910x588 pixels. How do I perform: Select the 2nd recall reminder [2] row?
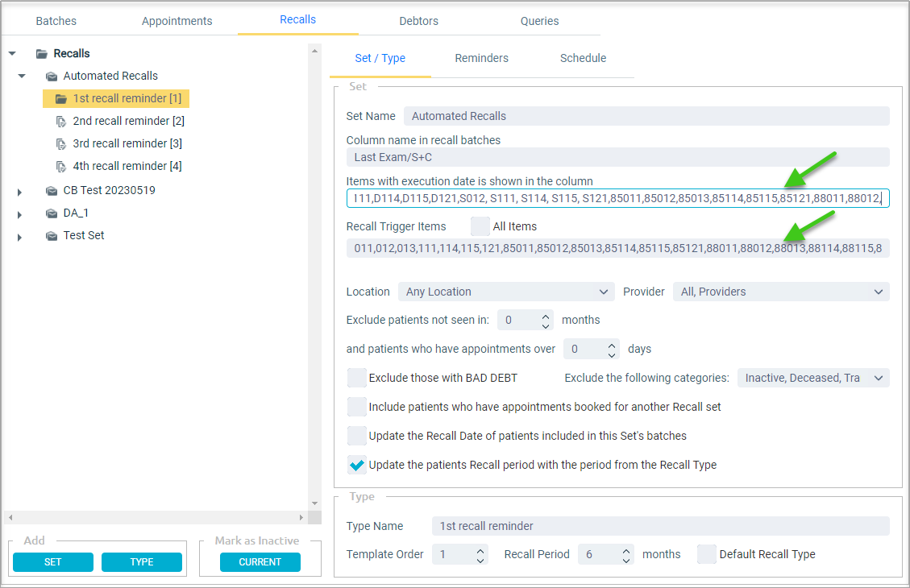click(x=128, y=121)
